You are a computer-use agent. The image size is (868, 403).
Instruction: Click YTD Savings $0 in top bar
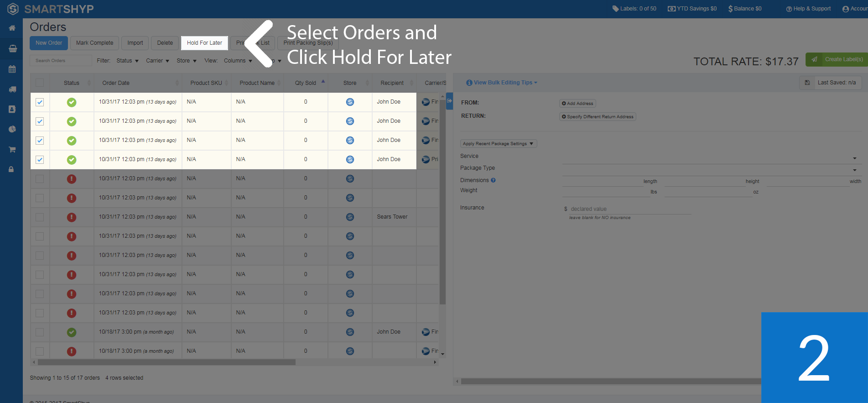tap(692, 9)
